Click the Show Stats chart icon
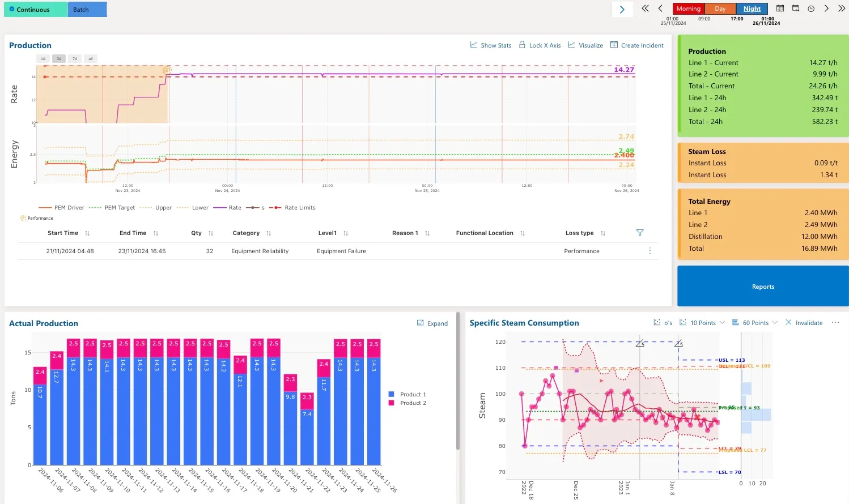849x504 pixels. 474,45
